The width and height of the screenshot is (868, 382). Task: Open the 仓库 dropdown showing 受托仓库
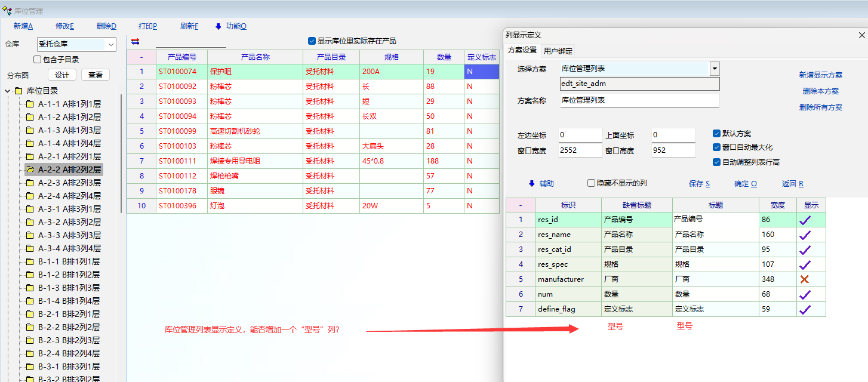(x=110, y=44)
